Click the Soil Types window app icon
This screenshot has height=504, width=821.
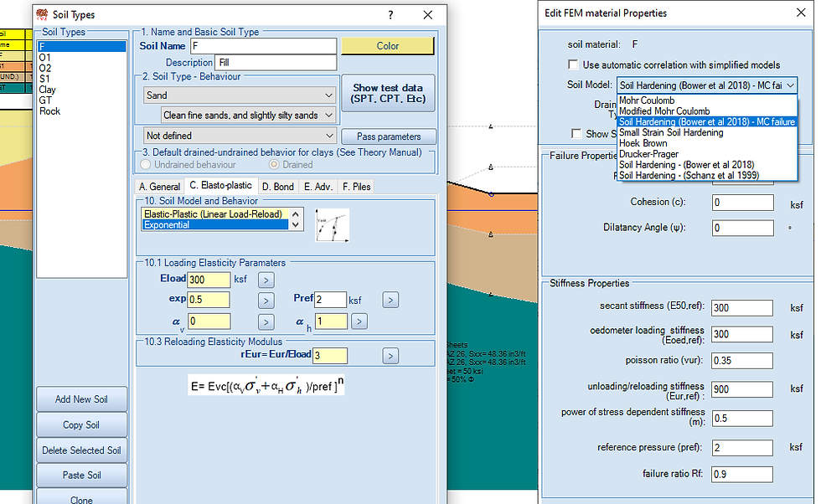click(42, 14)
